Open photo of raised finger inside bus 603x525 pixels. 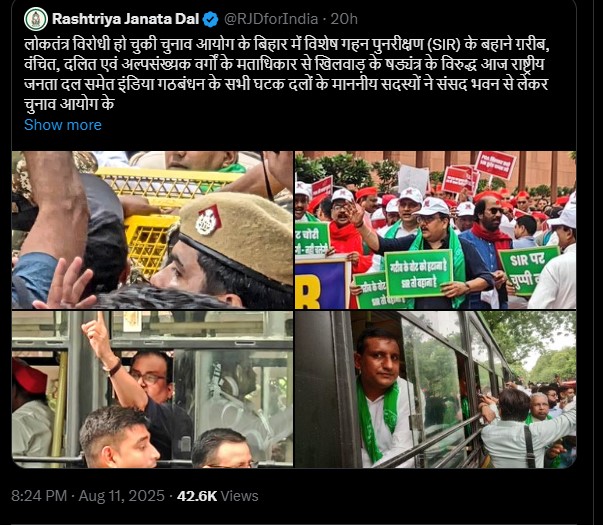click(152, 389)
